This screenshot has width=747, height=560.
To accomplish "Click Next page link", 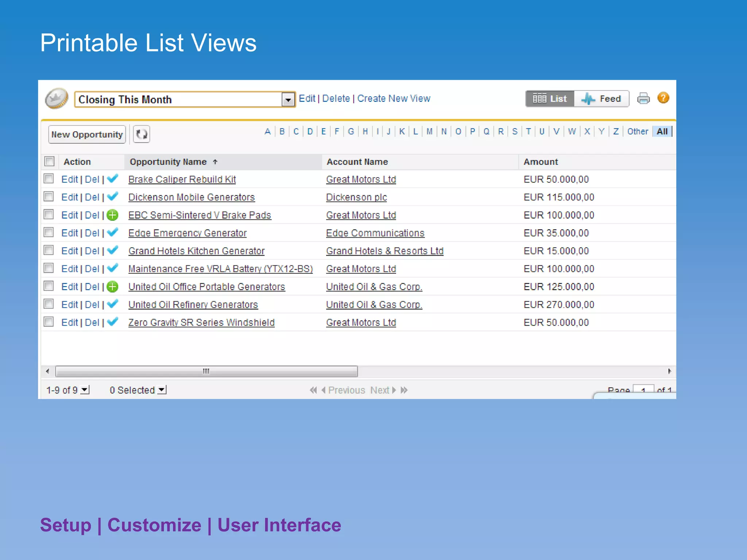I will click(x=380, y=390).
